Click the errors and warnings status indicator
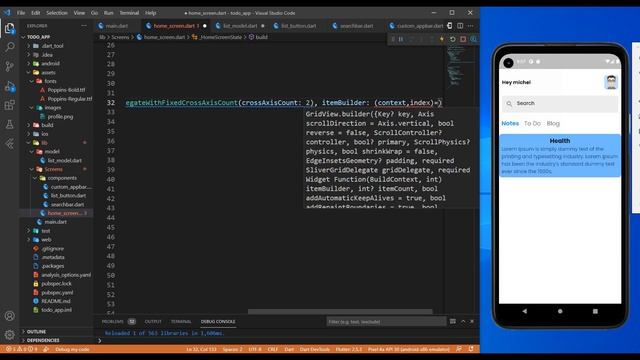The height and width of the screenshot is (360, 640). [x=22, y=349]
